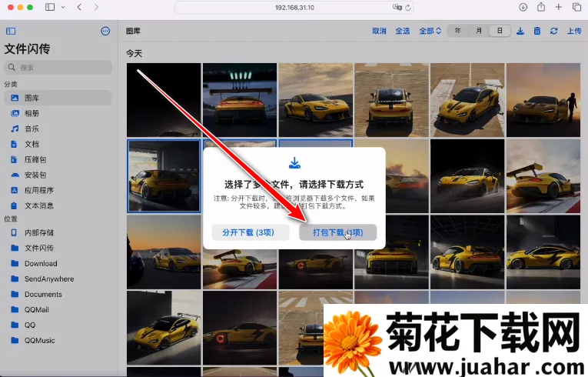
Task: Collapse the app sidebar with the blue panel icon
Action: 11,32
